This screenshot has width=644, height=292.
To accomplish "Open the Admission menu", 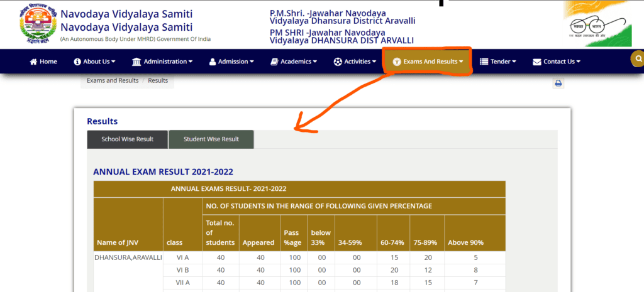I will pos(231,62).
